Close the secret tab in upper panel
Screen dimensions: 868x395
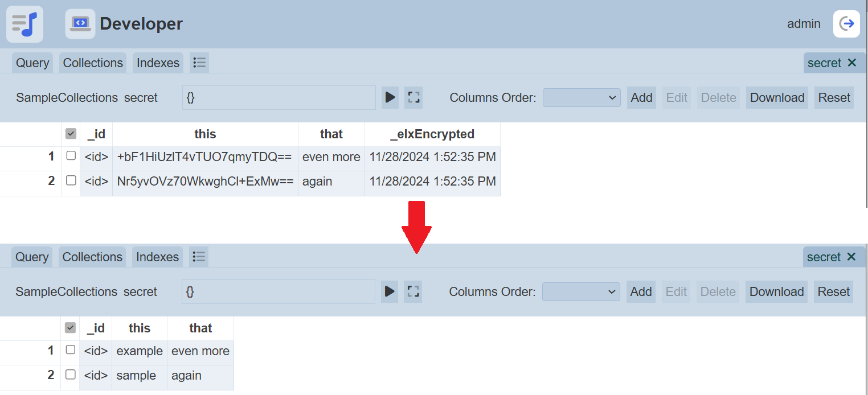click(852, 63)
